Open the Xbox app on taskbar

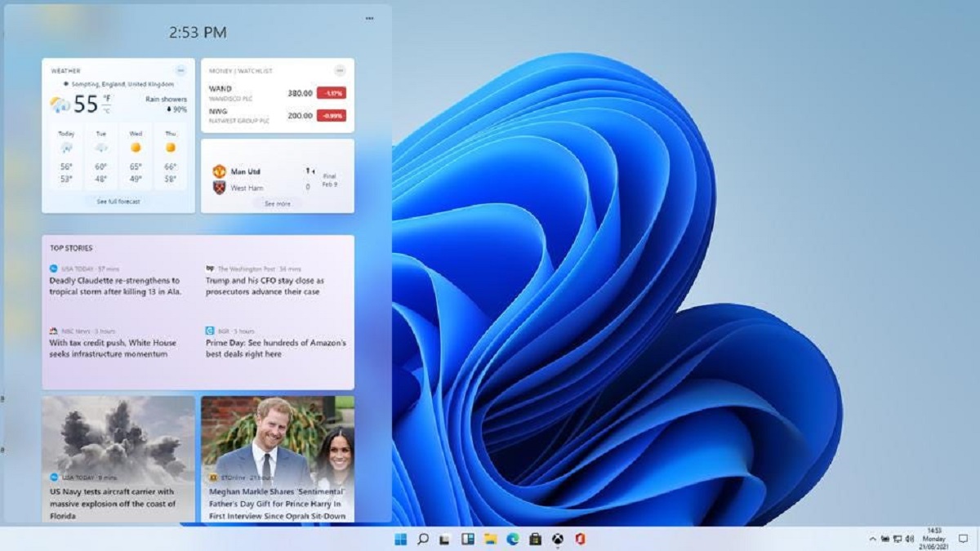[558, 539]
